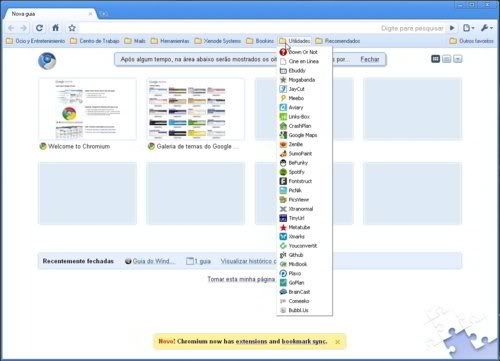Dismiss the yellow extensions sync notification
The image size is (500, 361).
click(338, 342)
